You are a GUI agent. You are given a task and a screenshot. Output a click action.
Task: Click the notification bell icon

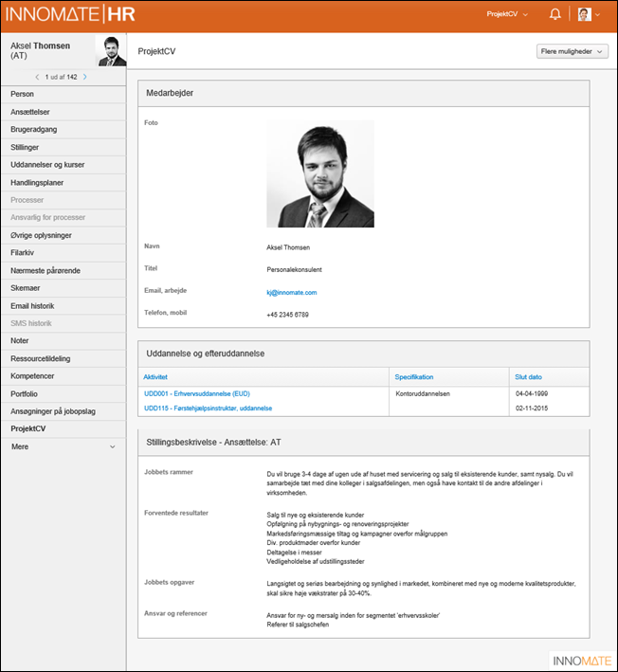[x=555, y=14]
